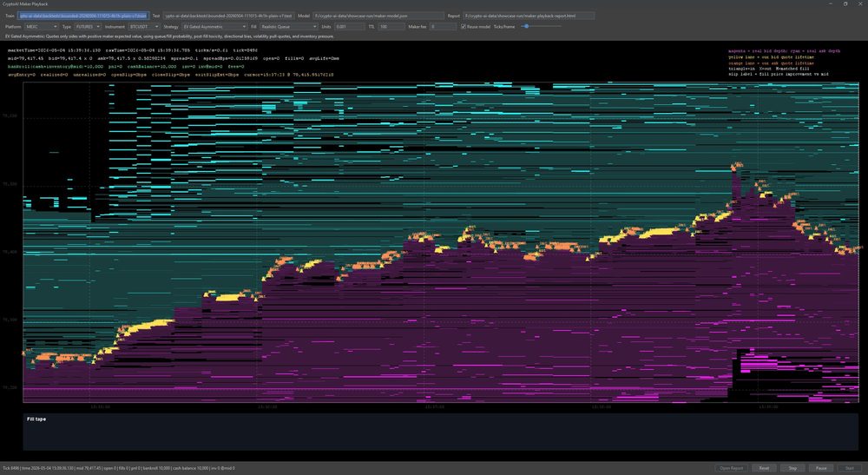Click the Train data path field

(x=83, y=16)
